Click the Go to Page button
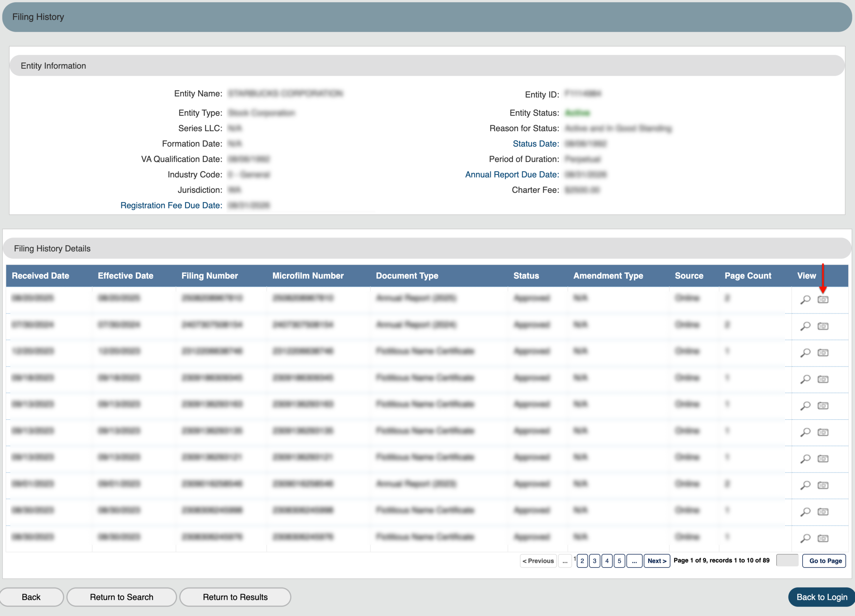Image resolution: width=855 pixels, height=616 pixels. [825, 561]
